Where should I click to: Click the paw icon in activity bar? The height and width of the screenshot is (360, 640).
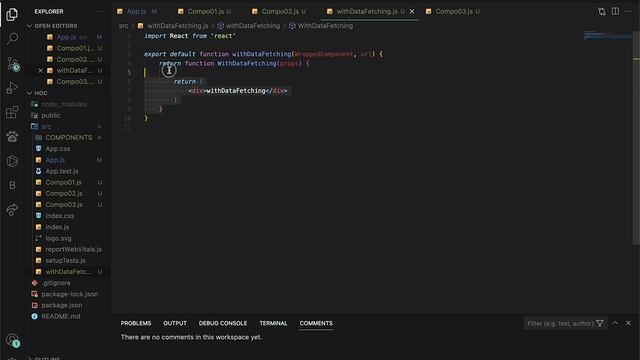click(12, 136)
